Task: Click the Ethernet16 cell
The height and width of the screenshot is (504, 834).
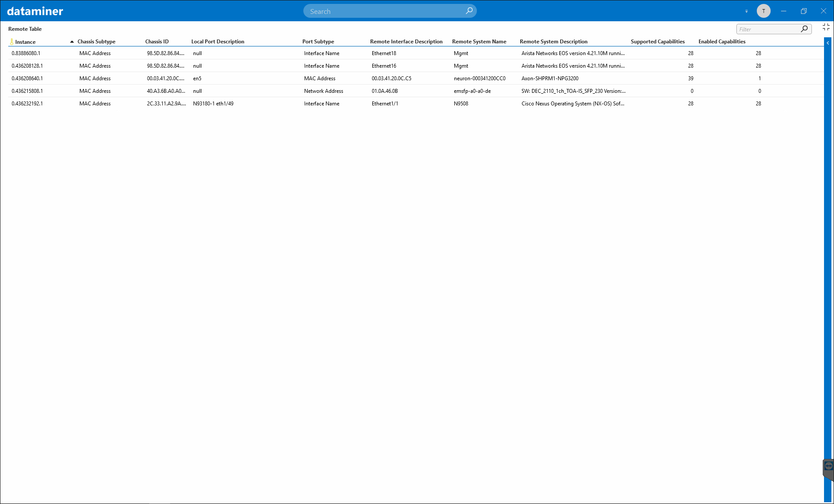Action: [x=384, y=66]
